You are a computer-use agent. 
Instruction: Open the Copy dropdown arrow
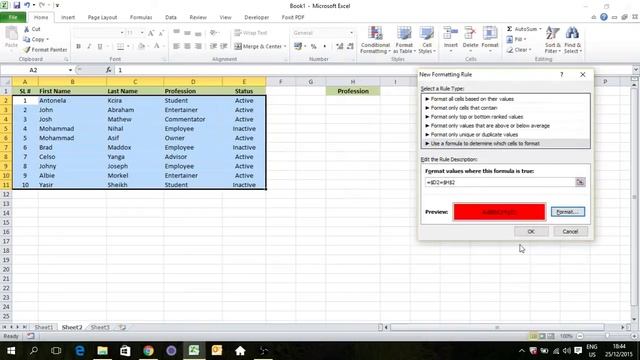point(47,40)
